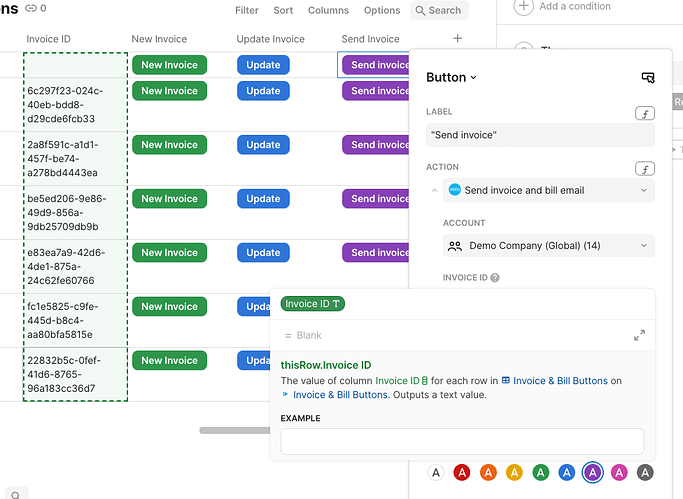Select the red color swatch
This screenshot has height=499, width=683.
[x=462, y=472]
